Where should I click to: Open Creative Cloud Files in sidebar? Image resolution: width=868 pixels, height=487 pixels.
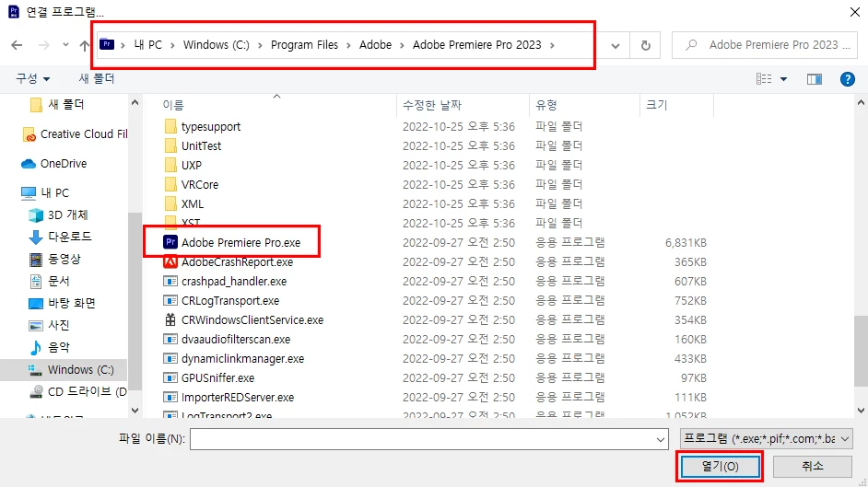click(x=76, y=134)
